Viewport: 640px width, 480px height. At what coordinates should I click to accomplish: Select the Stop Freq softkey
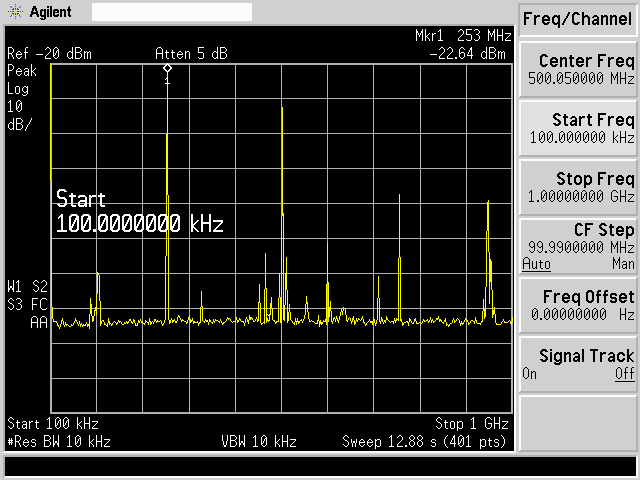click(578, 188)
